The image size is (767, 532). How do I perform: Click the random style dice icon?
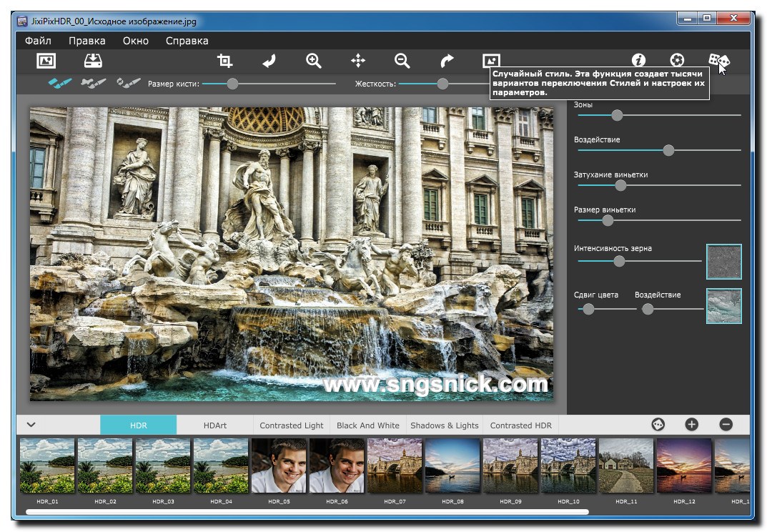click(x=718, y=61)
